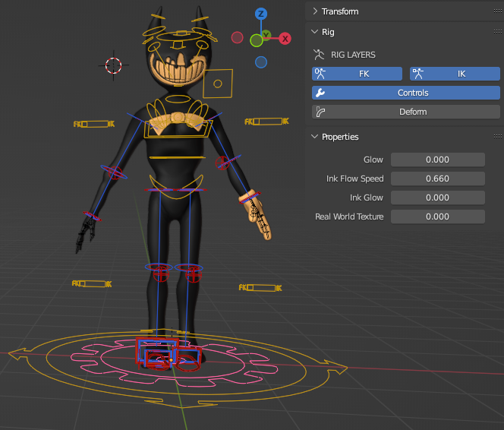Click the Ink Glow value field

point(438,198)
